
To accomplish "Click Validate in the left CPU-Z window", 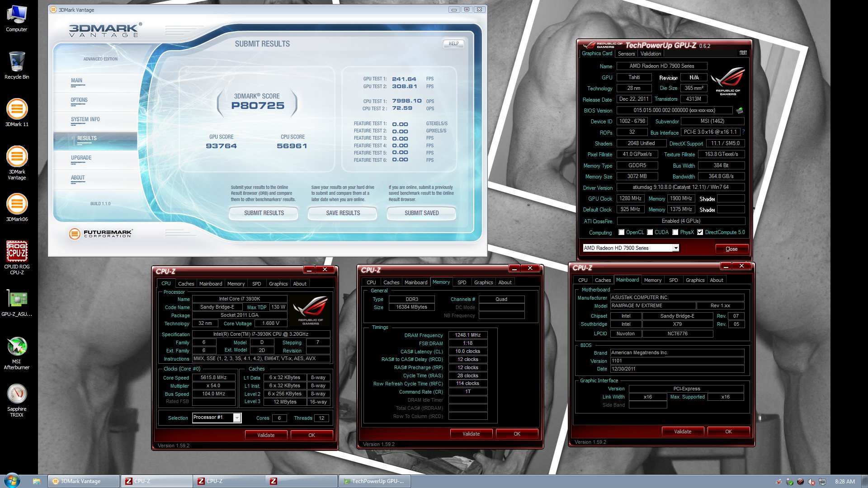I will tap(266, 435).
